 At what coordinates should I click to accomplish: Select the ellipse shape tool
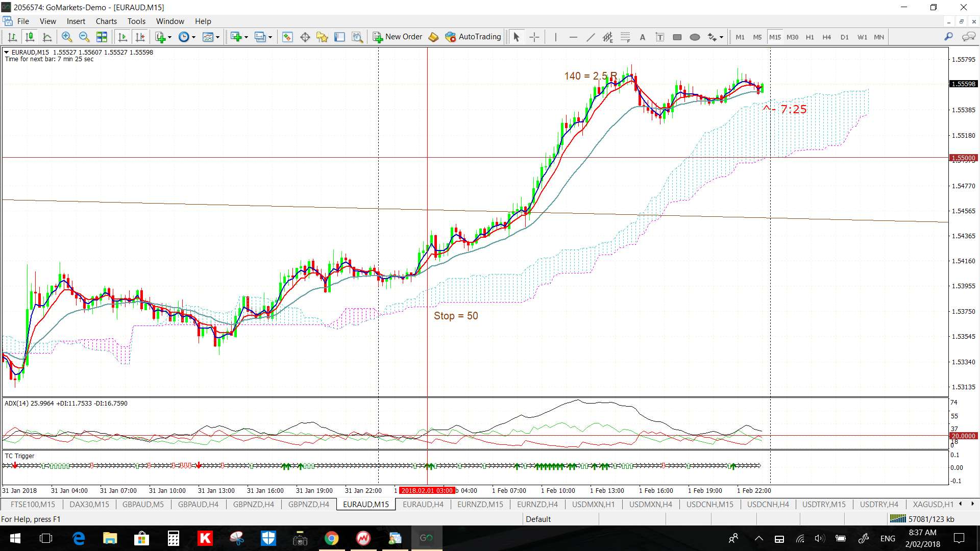click(695, 37)
